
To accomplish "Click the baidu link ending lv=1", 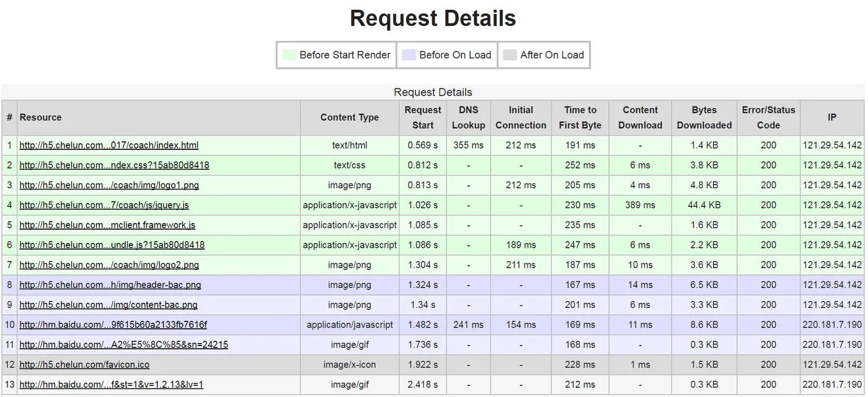I will (x=111, y=385).
